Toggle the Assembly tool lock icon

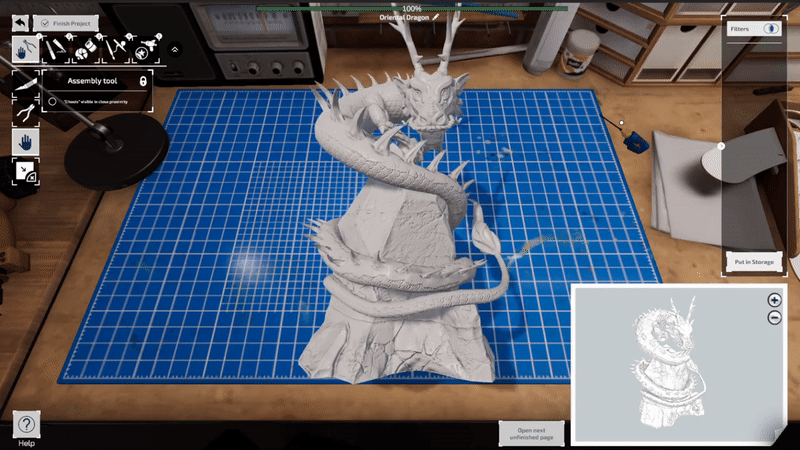[143, 81]
